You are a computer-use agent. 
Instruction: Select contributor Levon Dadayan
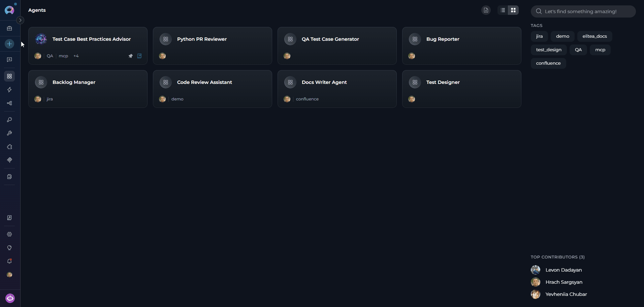click(556, 270)
